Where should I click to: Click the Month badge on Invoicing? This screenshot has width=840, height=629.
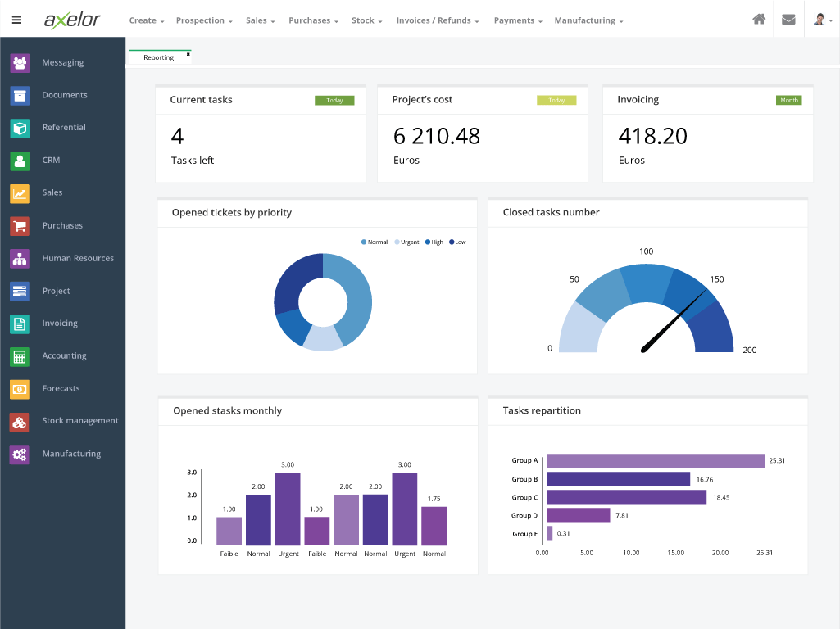click(x=788, y=101)
